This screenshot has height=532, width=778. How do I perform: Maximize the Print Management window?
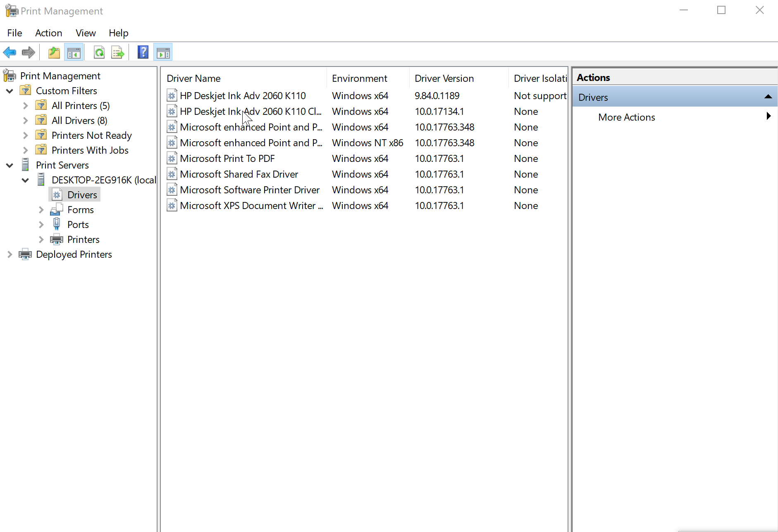pyautogui.click(x=721, y=10)
